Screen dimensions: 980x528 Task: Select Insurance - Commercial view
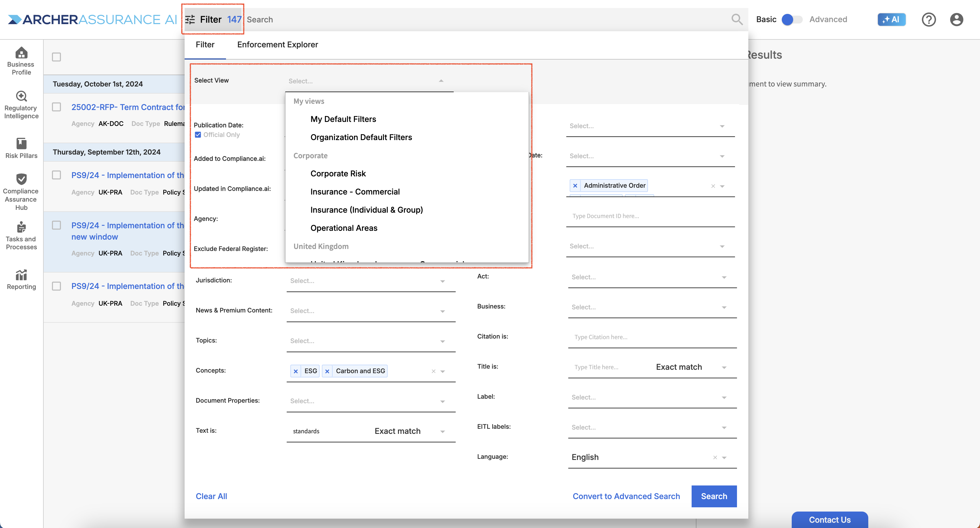coord(355,192)
